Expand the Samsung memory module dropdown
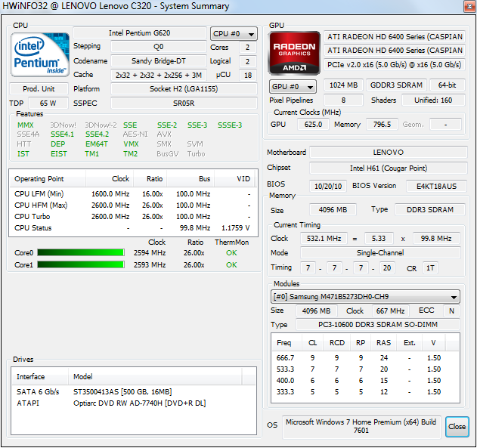 pyautogui.click(x=365, y=297)
